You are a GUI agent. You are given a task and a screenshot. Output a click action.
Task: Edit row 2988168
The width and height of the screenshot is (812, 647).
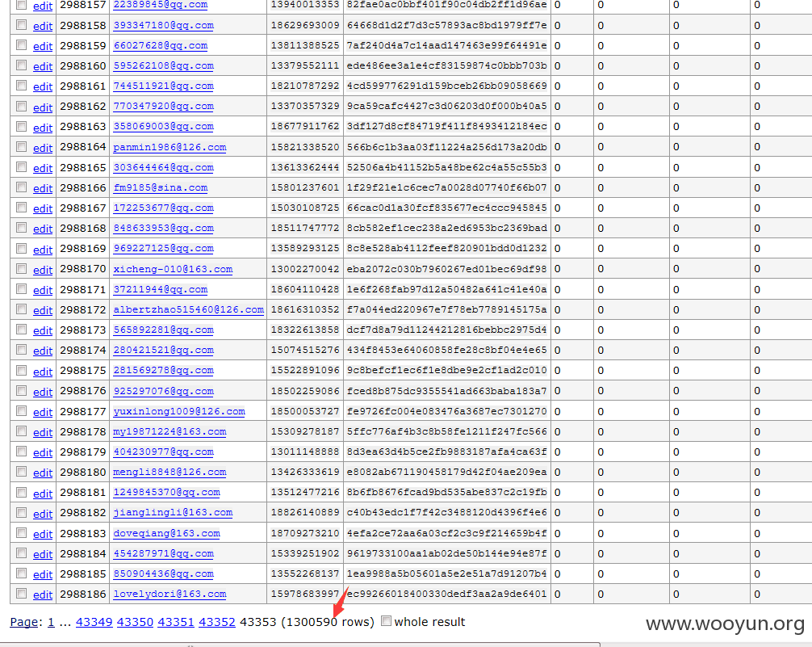[x=43, y=229]
